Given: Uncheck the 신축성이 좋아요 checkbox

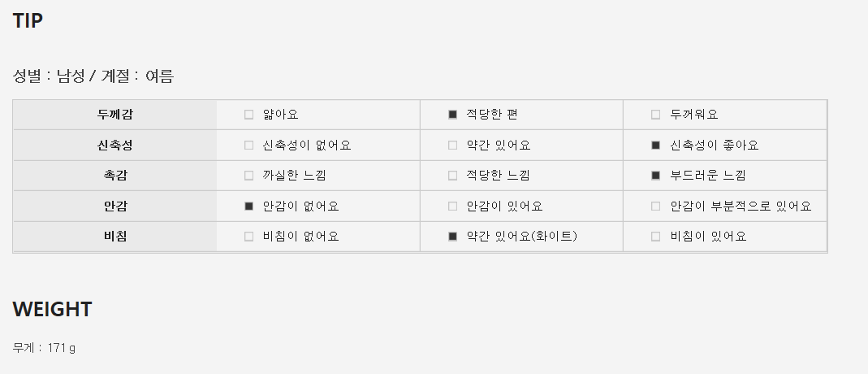Looking at the screenshot, I should [x=656, y=146].
